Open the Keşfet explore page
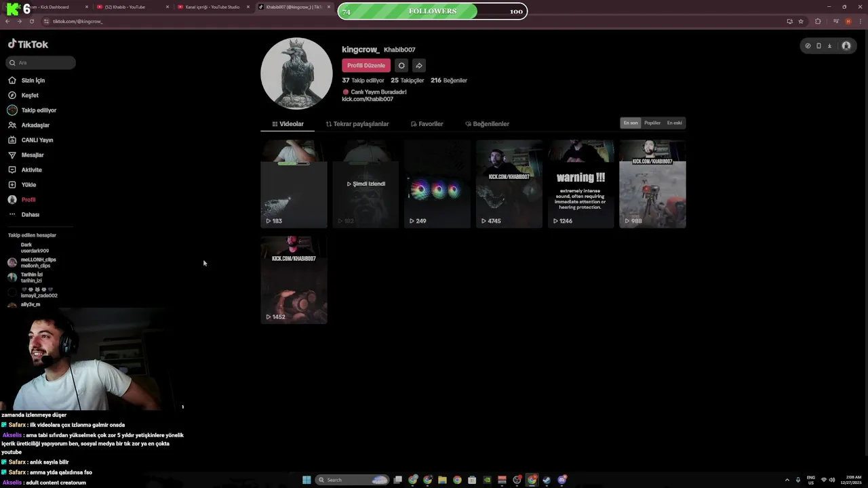Screen dimensions: 868x488 24,96
